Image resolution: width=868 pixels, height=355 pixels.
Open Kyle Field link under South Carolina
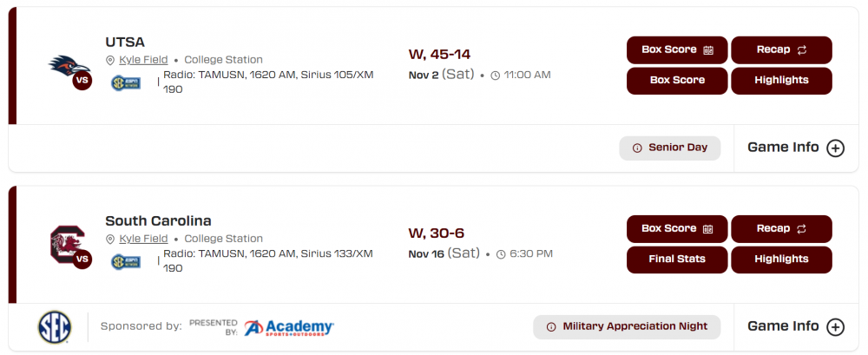pyautogui.click(x=143, y=239)
